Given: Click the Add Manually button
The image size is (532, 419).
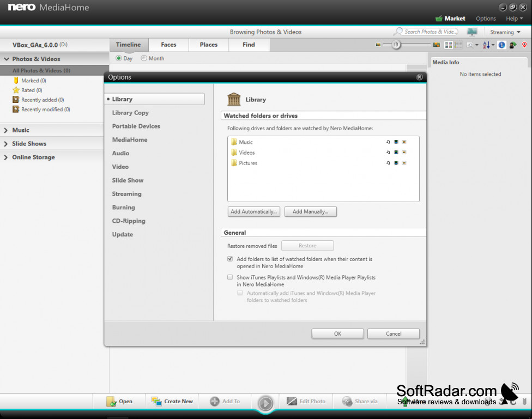Looking at the screenshot, I should click(311, 212).
